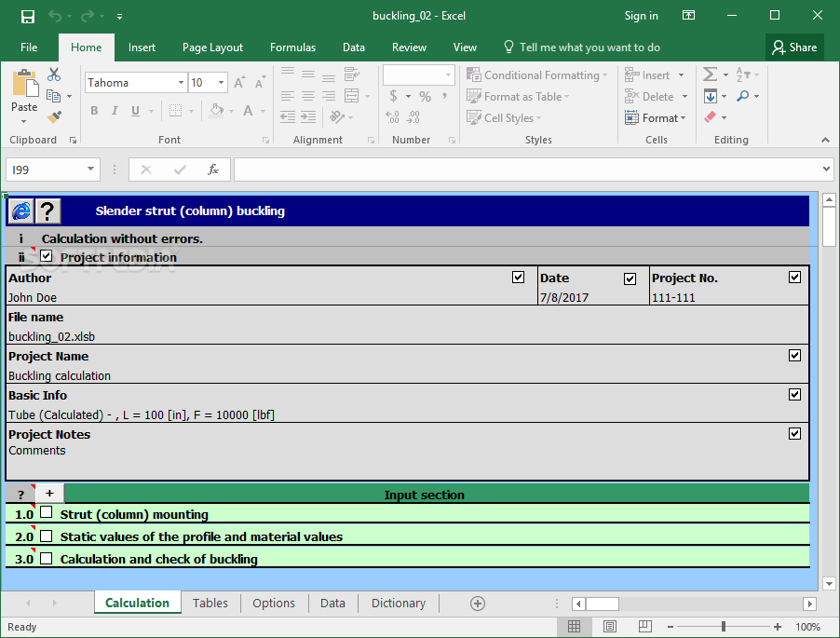Click the Share button
Image resolution: width=840 pixels, height=638 pixels.
(794, 48)
